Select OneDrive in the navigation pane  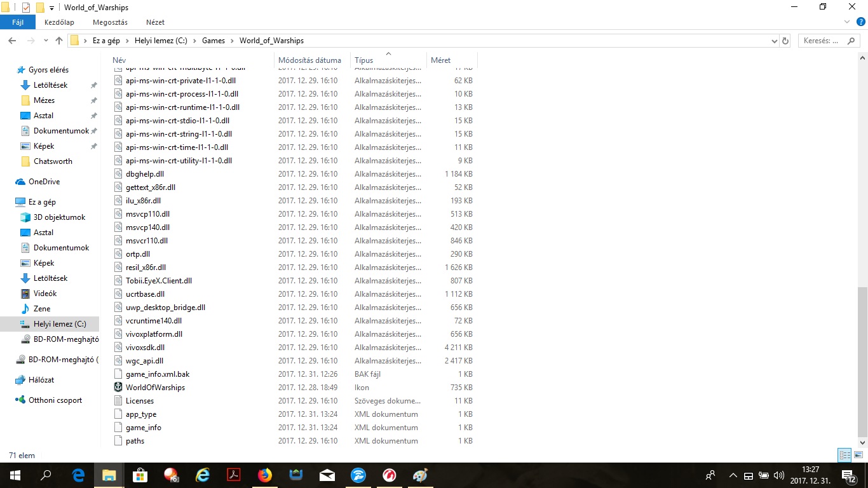coord(44,182)
